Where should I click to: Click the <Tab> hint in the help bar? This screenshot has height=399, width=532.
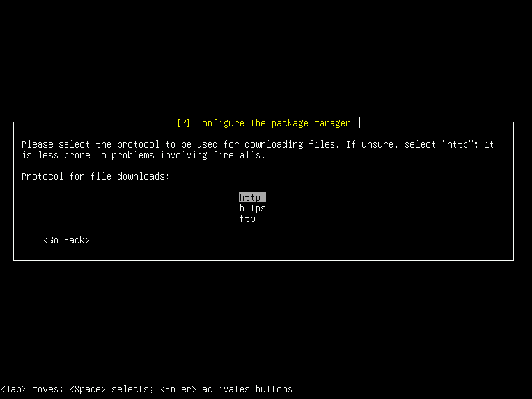pyautogui.click(x=13, y=389)
